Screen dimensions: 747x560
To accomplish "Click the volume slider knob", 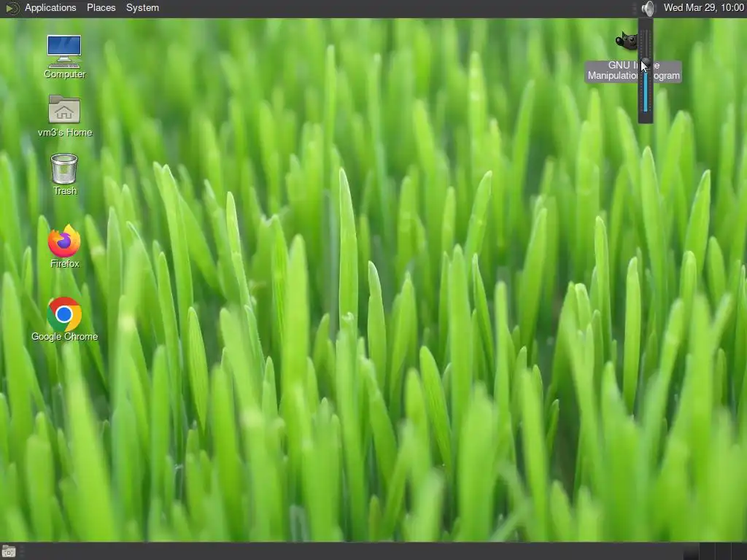I will pyautogui.click(x=646, y=63).
